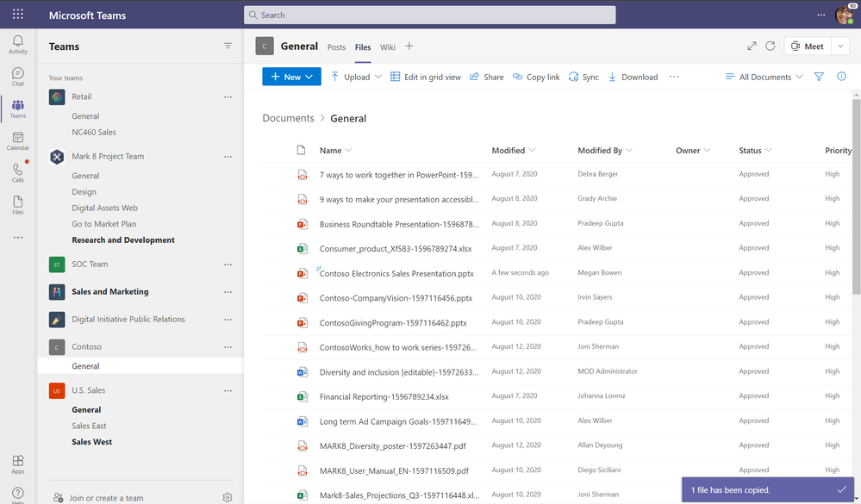Go to Documents breadcrumb
This screenshot has height=504, width=861.
[x=288, y=118]
